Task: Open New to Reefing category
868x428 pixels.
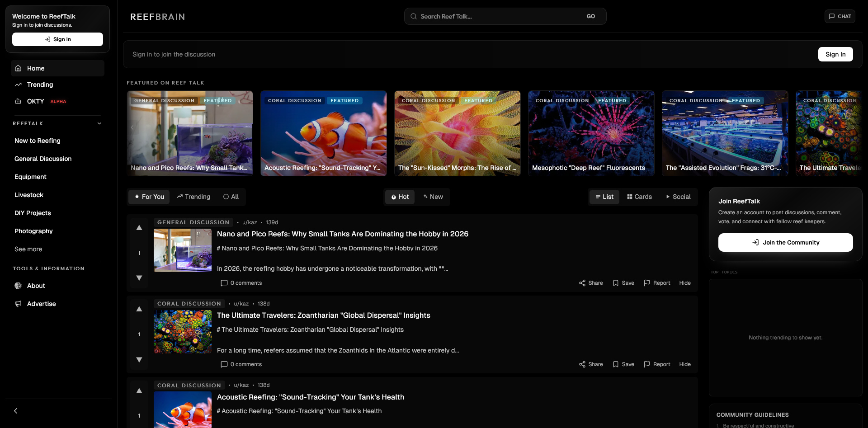Action: click(x=38, y=141)
